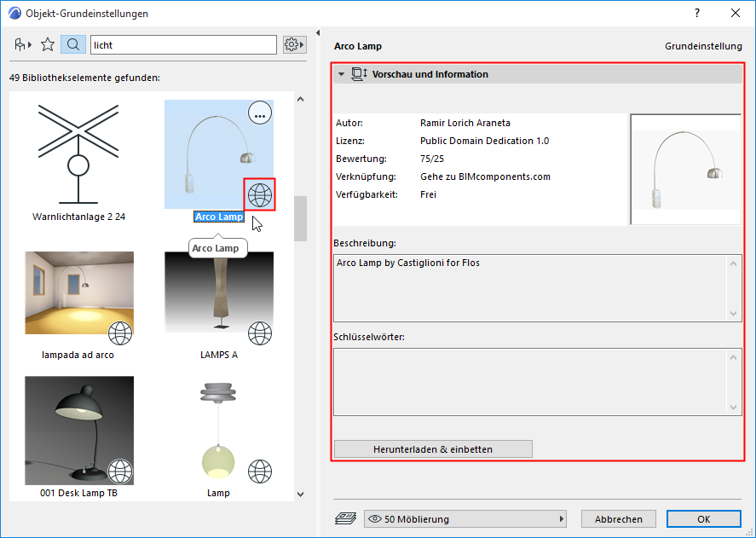756x538 pixels.
Task: Click the library list scroll up arrow
Action: 300,99
